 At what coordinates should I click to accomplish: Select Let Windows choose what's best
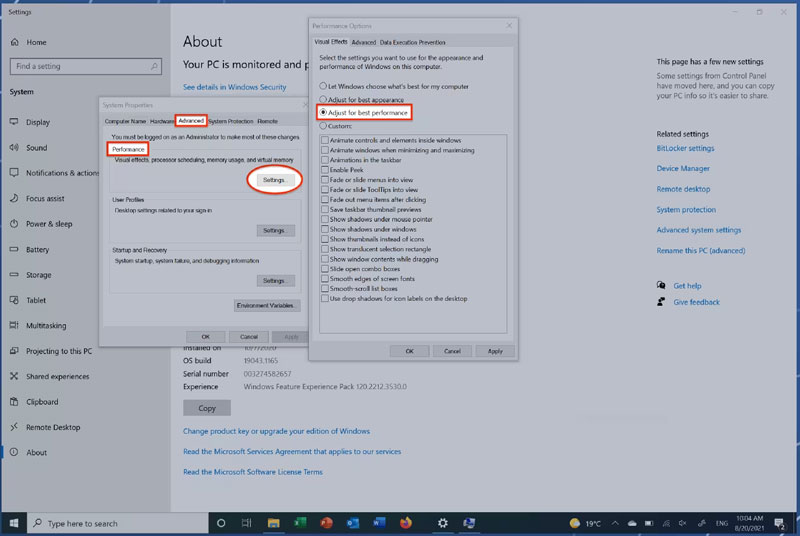click(323, 86)
